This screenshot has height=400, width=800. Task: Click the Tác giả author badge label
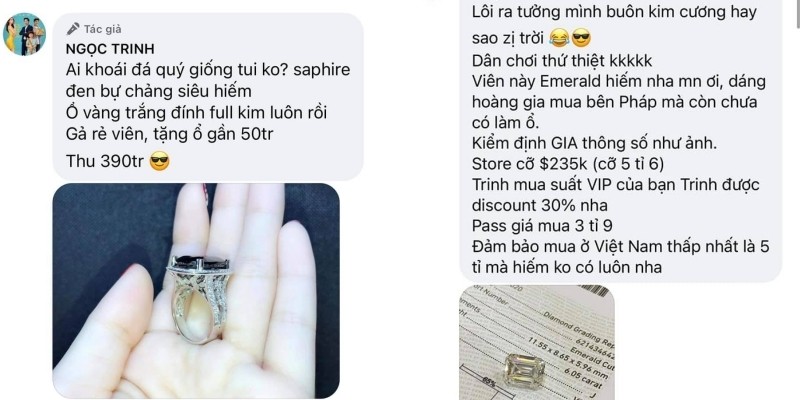pos(103,29)
